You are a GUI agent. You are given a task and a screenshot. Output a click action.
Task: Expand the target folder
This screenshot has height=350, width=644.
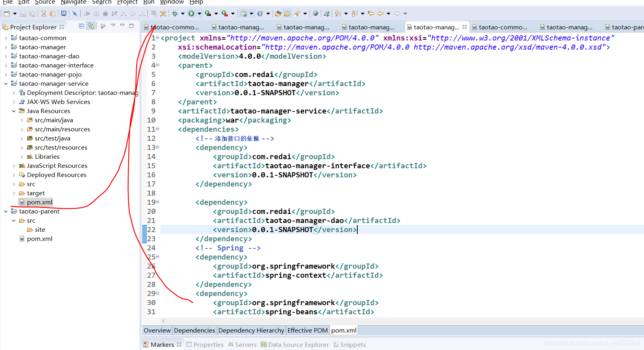tap(13, 193)
